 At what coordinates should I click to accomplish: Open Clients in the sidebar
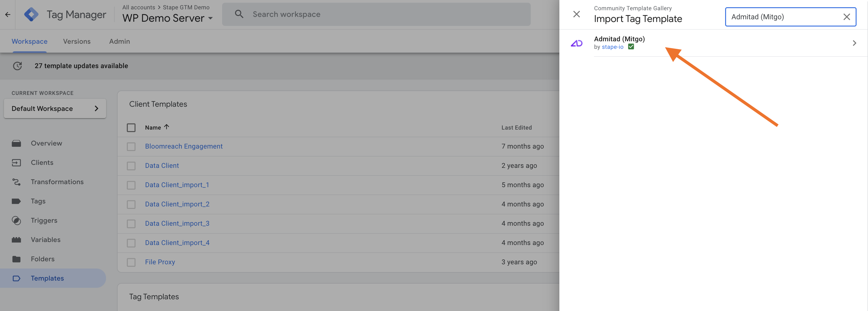(42, 162)
